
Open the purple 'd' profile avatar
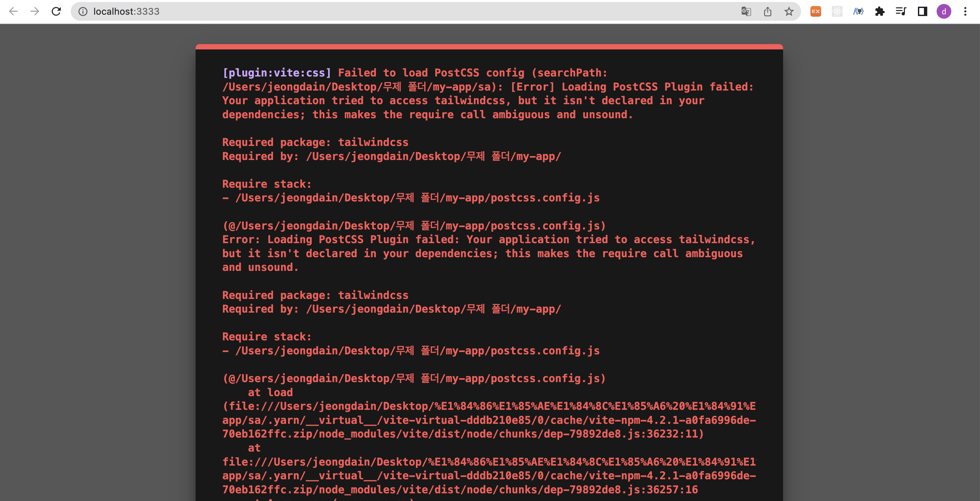coord(944,11)
